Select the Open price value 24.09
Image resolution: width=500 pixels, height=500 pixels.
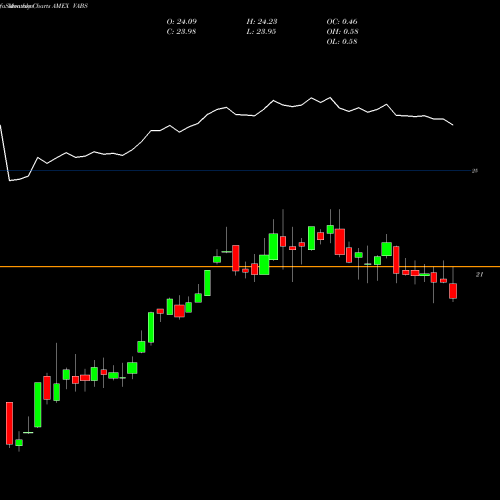point(182,22)
